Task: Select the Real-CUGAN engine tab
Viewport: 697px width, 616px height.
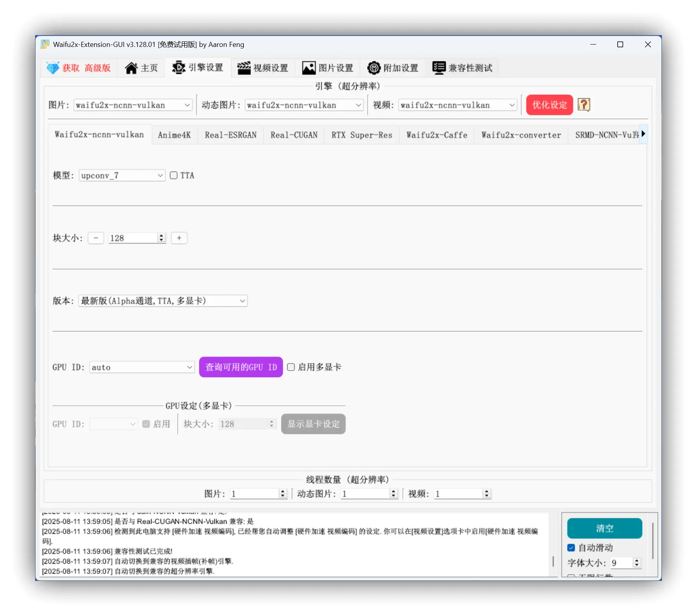Action: pos(294,135)
